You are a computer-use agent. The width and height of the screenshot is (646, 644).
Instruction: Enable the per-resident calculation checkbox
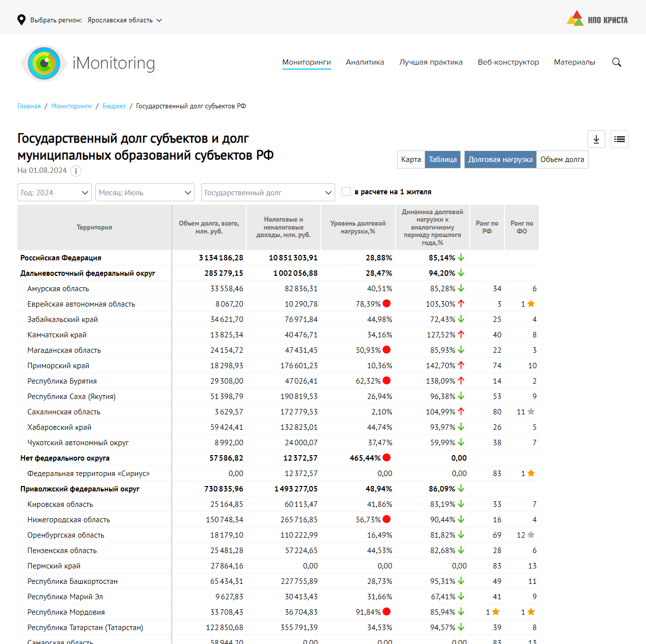coord(346,191)
